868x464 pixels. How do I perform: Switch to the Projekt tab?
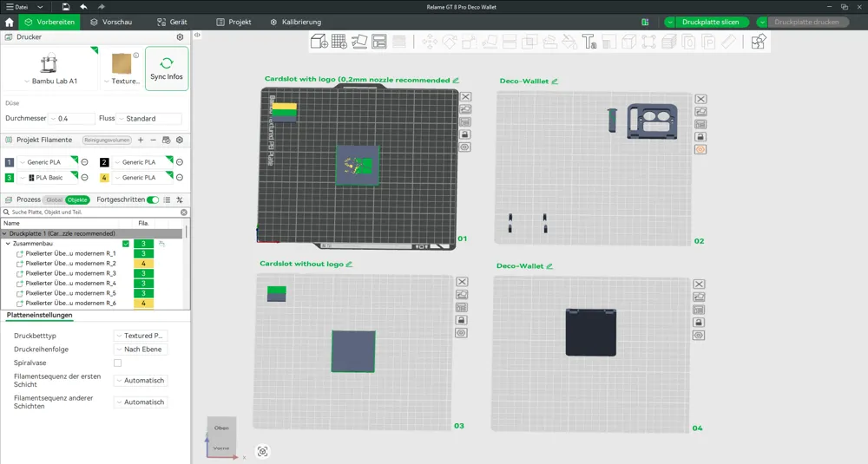pos(234,23)
